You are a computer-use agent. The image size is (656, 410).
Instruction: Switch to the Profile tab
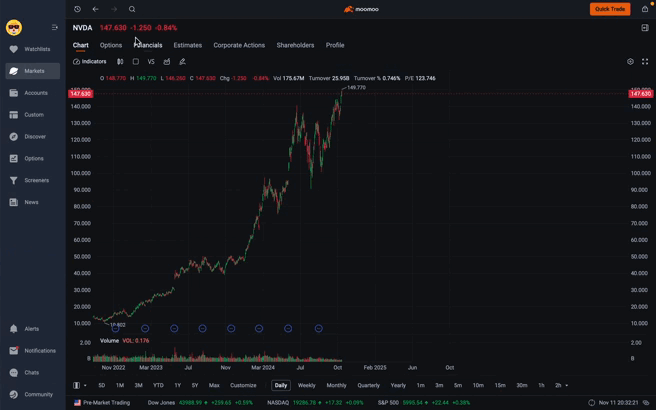click(335, 45)
